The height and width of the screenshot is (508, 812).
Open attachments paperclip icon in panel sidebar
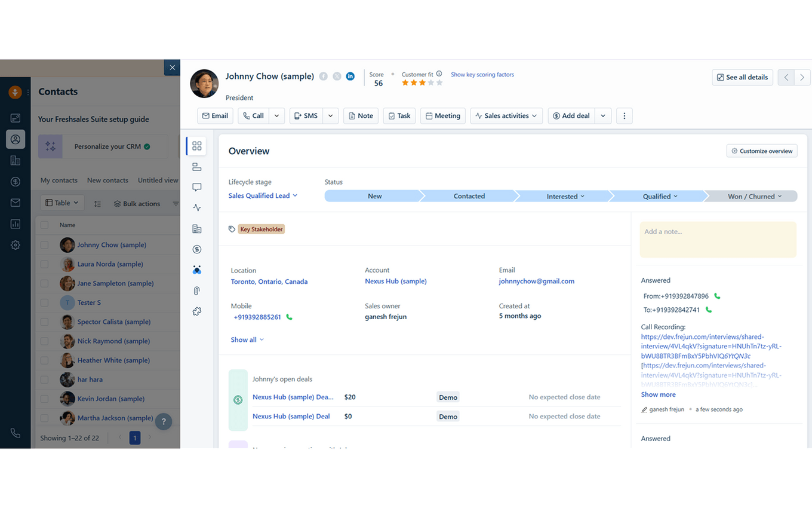(x=196, y=290)
